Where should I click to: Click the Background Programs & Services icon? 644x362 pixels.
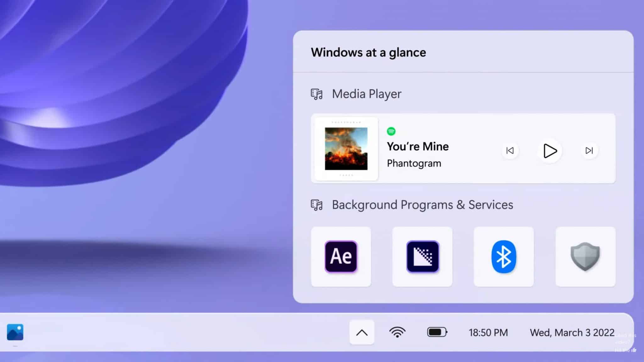(x=316, y=204)
